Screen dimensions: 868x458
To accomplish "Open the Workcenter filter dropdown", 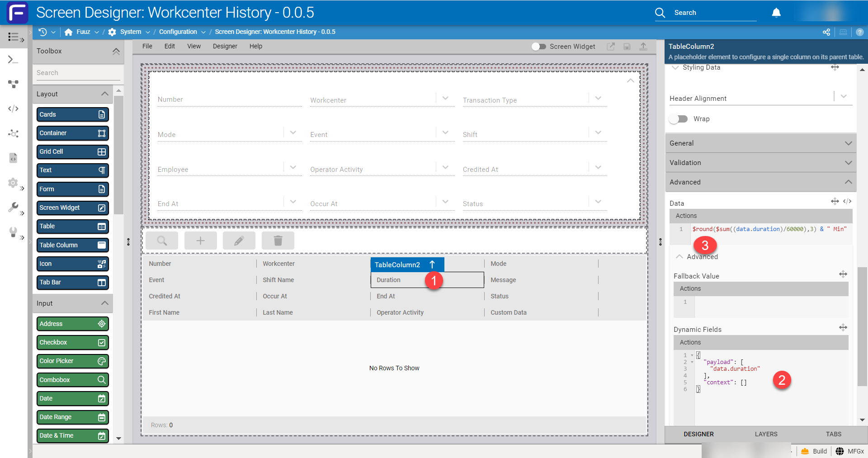I will point(445,98).
